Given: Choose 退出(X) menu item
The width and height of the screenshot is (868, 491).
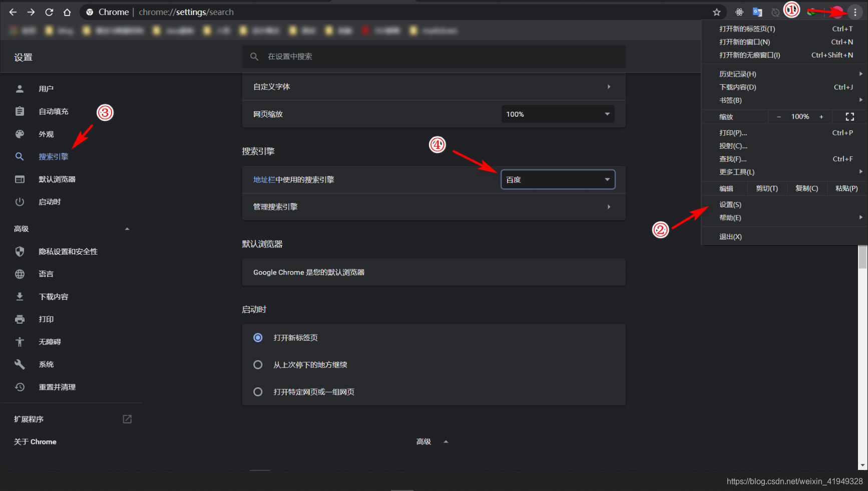Looking at the screenshot, I should click(785, 236).
